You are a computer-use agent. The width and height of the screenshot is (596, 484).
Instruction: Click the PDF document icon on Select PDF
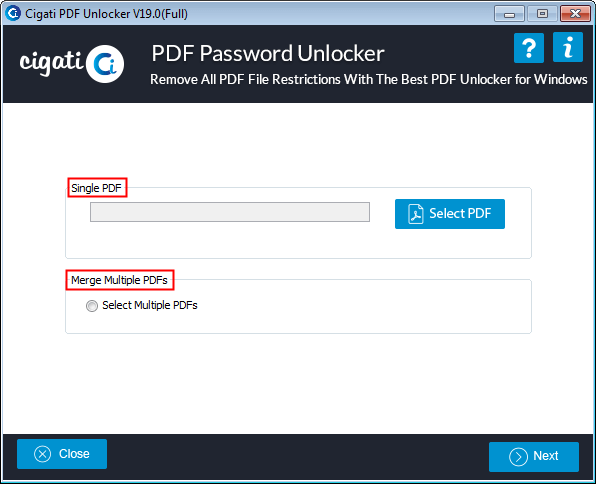click(415, 214)
